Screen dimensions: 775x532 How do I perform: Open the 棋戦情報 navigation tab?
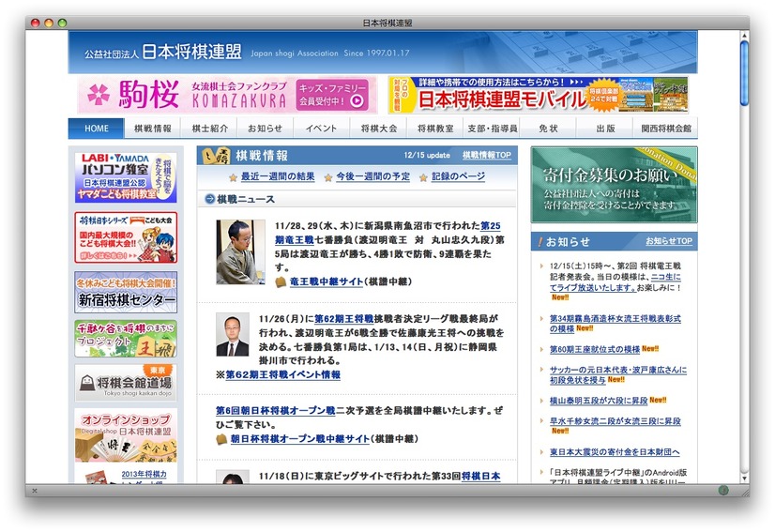coord(152,128)
